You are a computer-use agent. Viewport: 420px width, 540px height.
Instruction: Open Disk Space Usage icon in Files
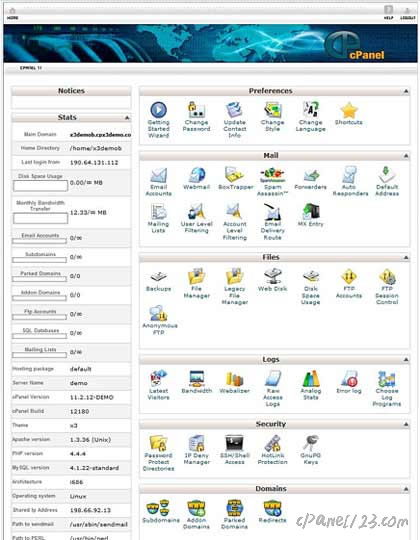(x=311, y=286)
